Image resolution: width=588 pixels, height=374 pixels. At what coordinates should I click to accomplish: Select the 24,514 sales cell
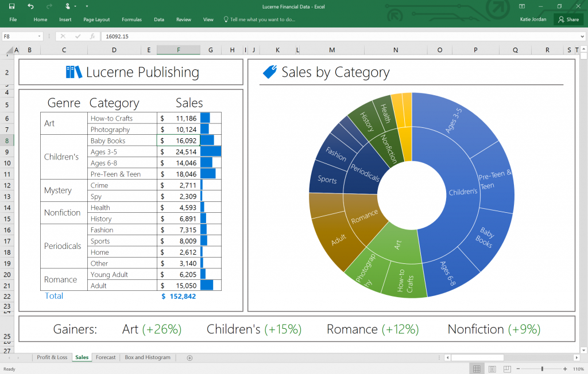coord(179,152)
